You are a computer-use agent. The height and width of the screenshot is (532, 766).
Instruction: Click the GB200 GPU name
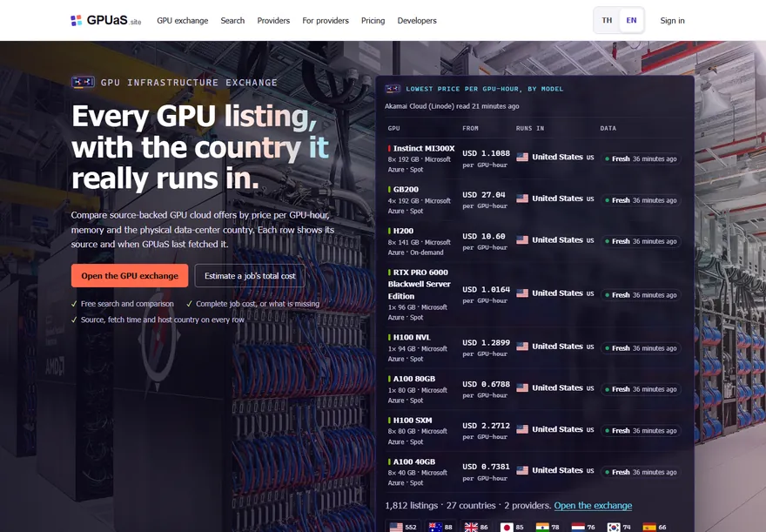pos(406,190)
